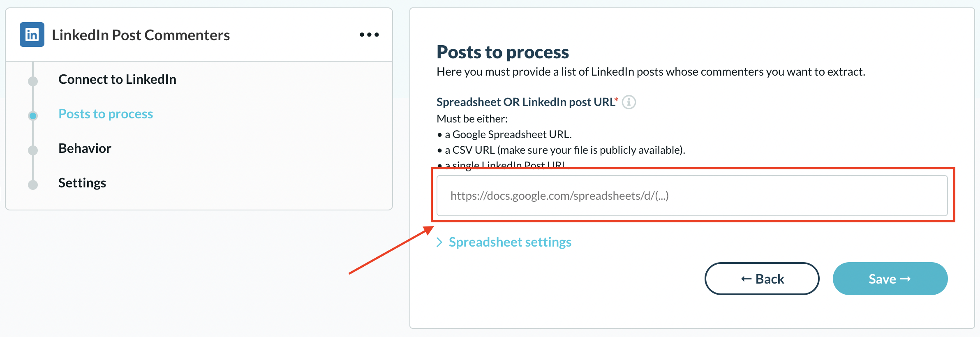Screen dimensions: 980x337
Task: Open the Settings step
Action: click(82, 182)
